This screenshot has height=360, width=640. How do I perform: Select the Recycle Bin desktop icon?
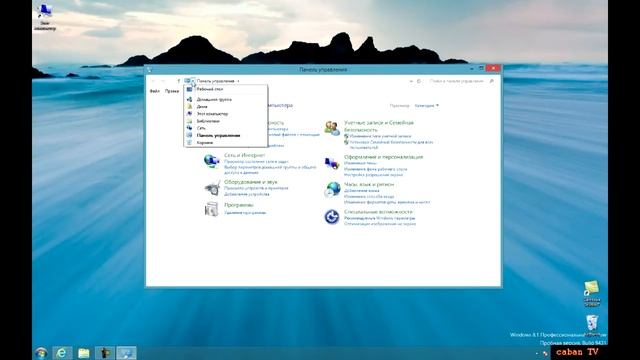(x=592, y=325)
